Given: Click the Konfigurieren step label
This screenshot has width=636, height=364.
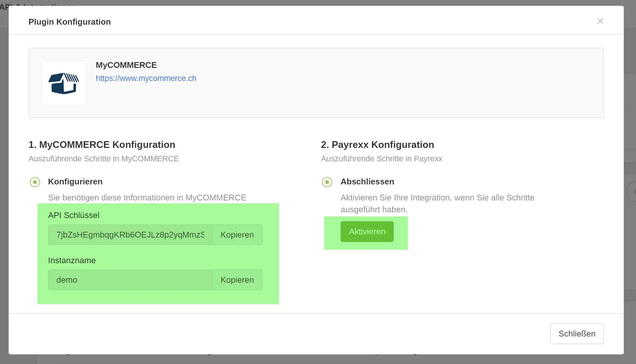Looking at the screenshot, I should pyautogui.click(x=75, y=182).
